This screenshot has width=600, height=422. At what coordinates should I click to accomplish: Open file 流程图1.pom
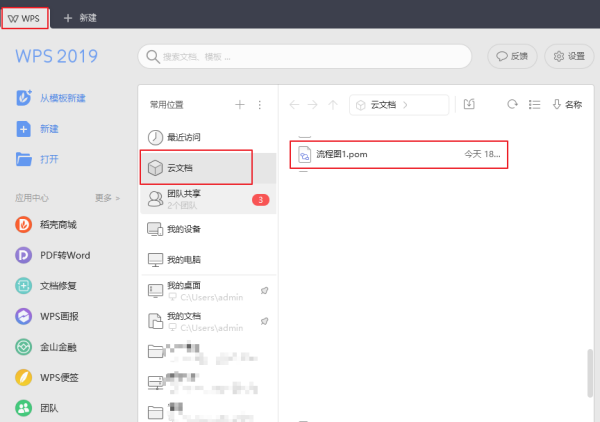[399, 155]
